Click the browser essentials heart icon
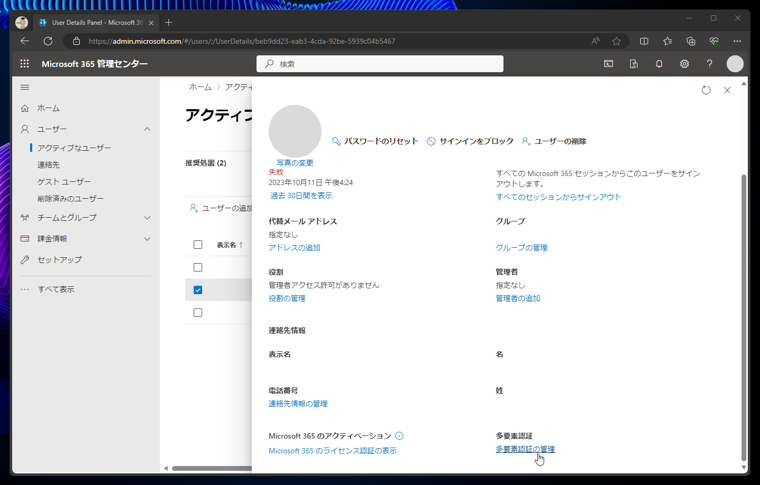The width and height of the screenshot is (760, 485). [714, 41]
